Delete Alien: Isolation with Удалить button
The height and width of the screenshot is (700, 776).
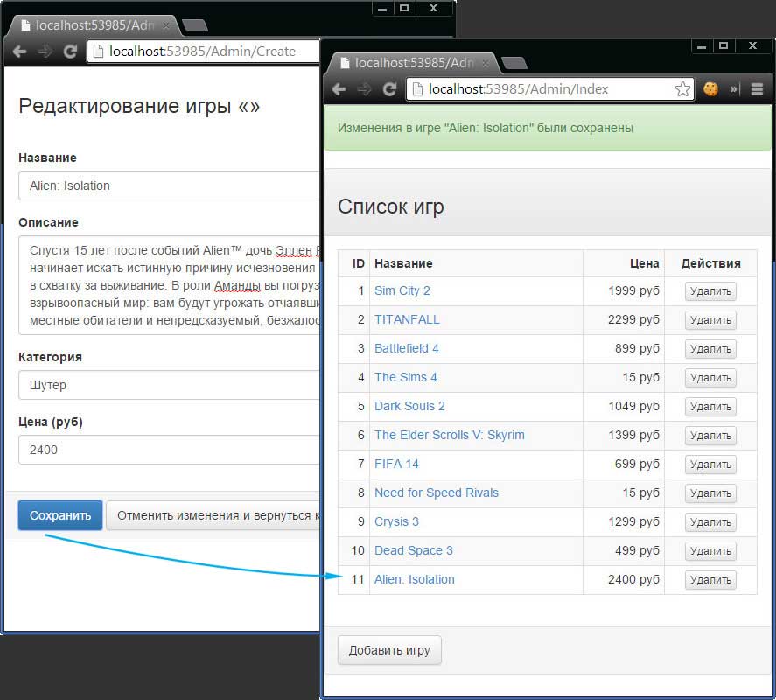click(x=710, y=580)
